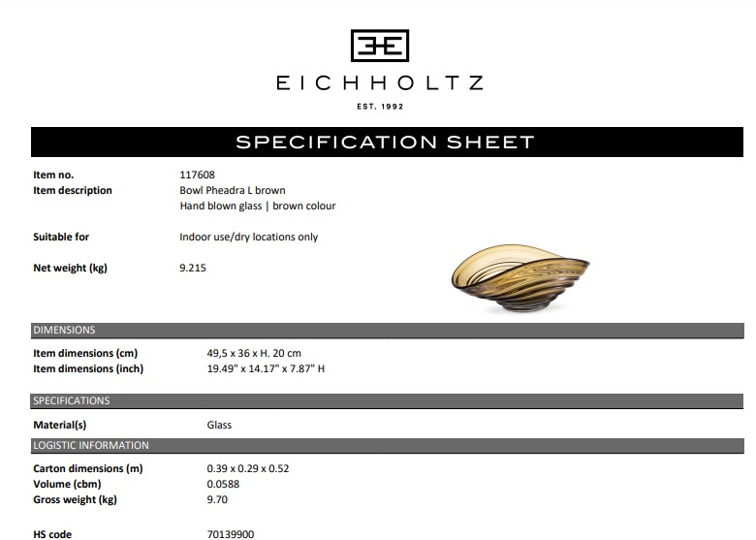Click the SPECIFICATION SHEET title banner
Image resolution: width=756 pixels, height=540 pixels.
pyautogui.click(x=385, y=143)
